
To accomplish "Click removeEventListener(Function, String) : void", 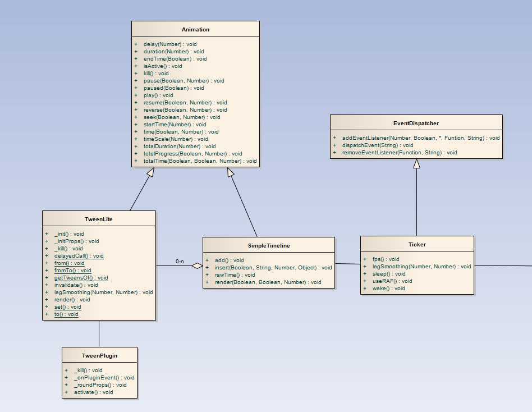I will coord(400,152).
